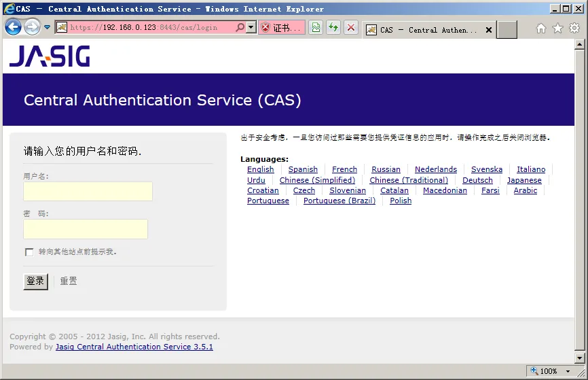Switch language to Farsi
588x380 pixels.
click(490, 190)
